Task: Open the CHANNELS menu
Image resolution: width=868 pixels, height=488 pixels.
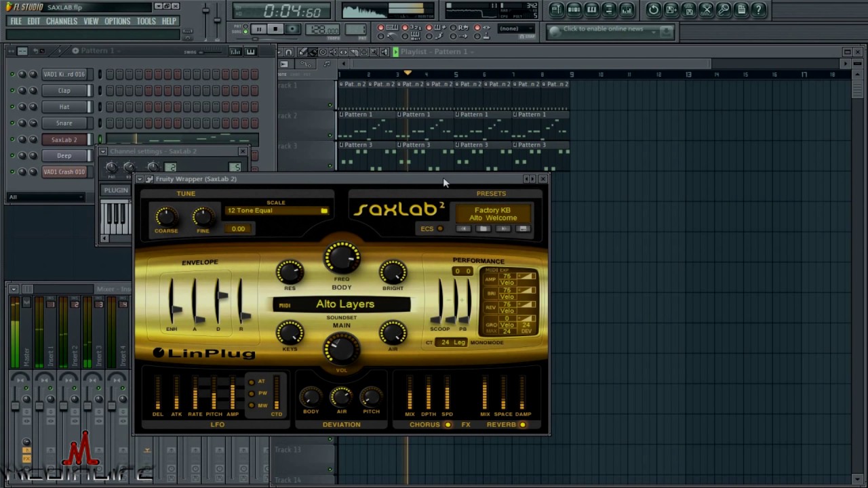Action: tap(62, 21)
